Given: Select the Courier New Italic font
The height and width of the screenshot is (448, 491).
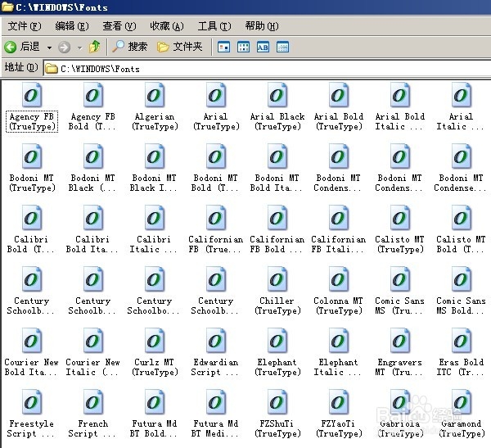Looking at the screenshot, I should 92,352.
